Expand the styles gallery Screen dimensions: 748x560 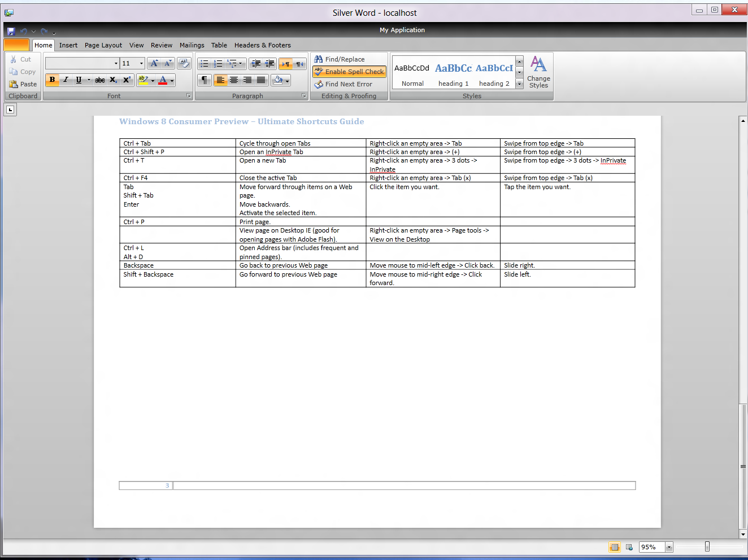click(x=519, y=84)
